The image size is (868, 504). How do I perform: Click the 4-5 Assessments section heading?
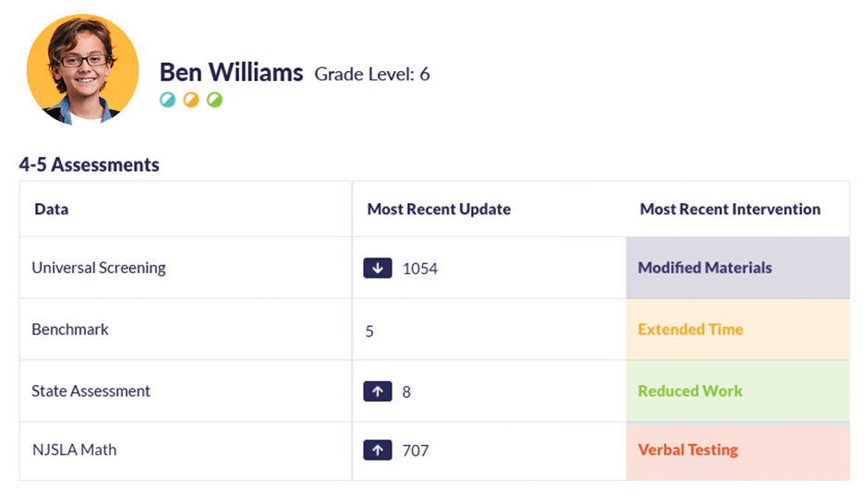tap(89, 165)
